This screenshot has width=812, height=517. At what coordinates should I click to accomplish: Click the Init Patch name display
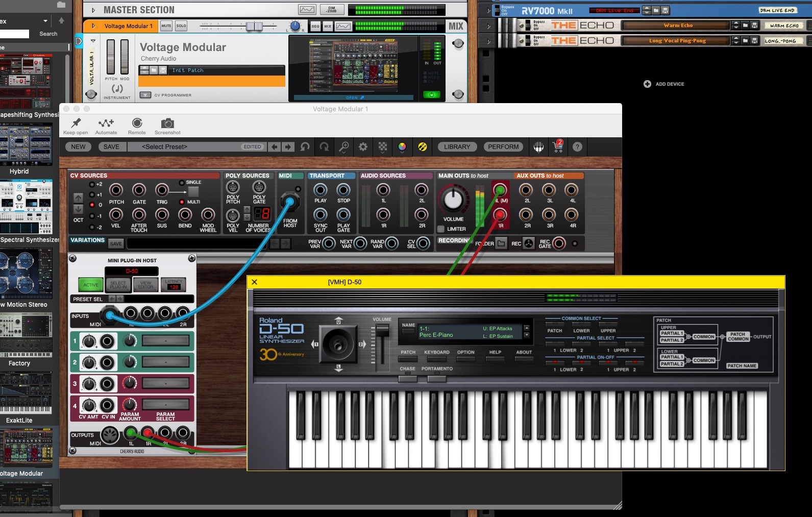227,70
